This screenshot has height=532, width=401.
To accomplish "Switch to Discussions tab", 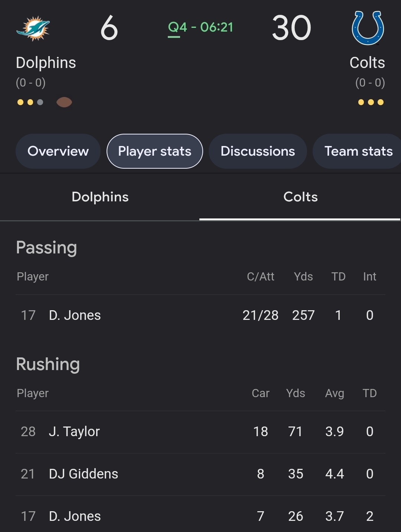I will point(258,151).
